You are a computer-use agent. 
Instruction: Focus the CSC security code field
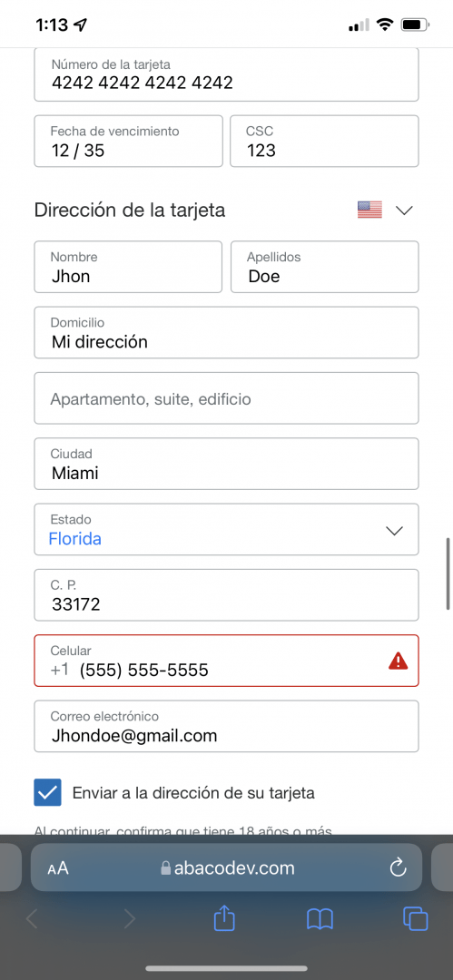point(325,142)
